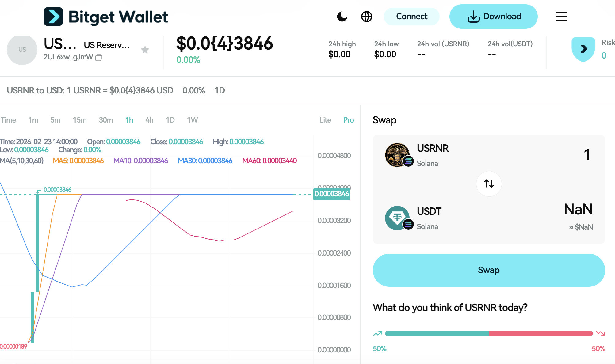Open the language globe selector
Image resolution: width=615 pixels, height=364 pixels.
[366, 17]
